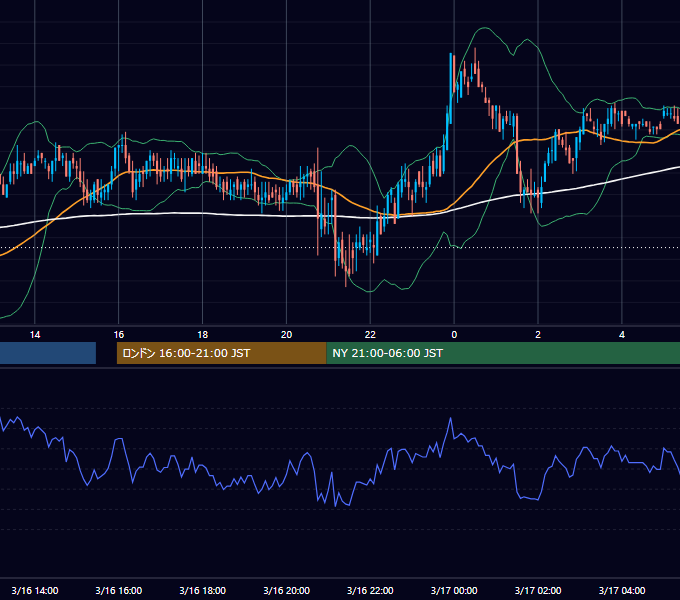
Task: Click the 14 hour label on price chart axis
Action: pyautogui.click(x=35, y=335)
